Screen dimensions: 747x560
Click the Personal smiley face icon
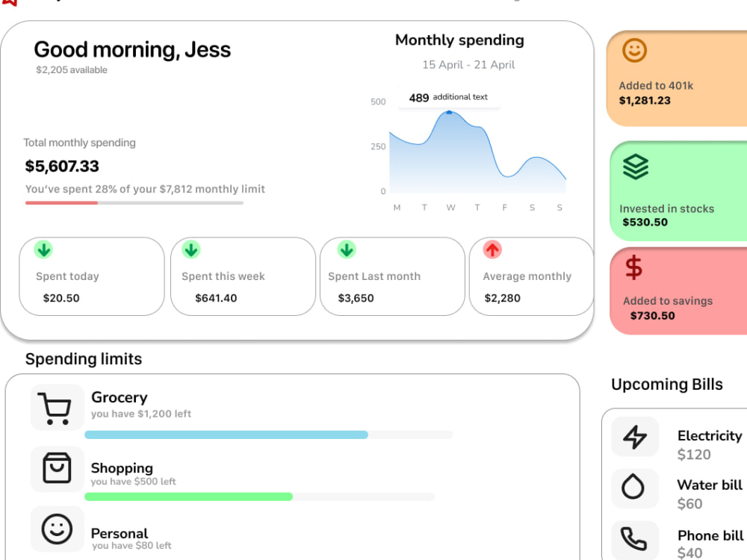(x=57, y=529)
